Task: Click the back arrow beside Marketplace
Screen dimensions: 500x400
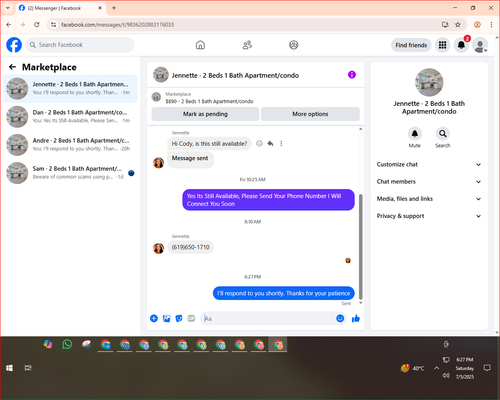Action: coord(12,67)
